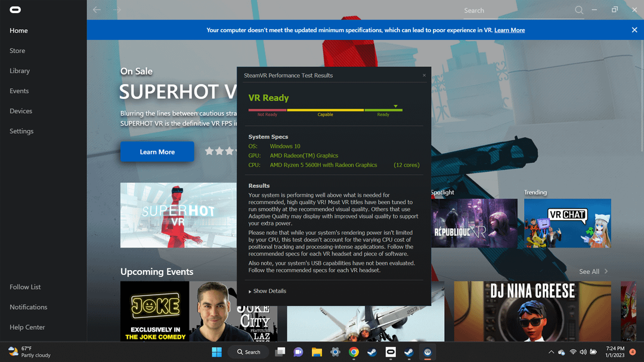Click the VR Ready performance meter bar
The height and width of the screenshot is (362, 644).
pos(326,110)
